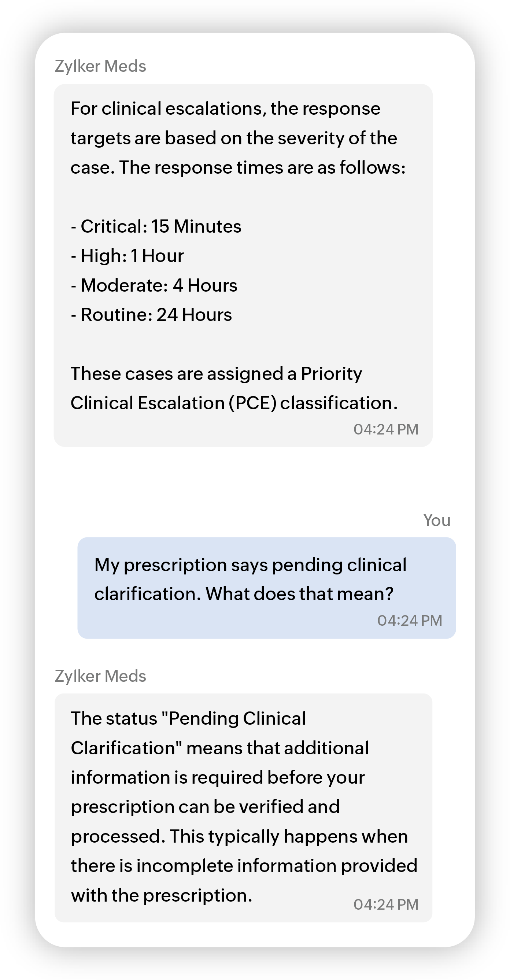Click the 'Routine: 24 Hours' line
The image size is (510, 980).
[x=151, y=315]
